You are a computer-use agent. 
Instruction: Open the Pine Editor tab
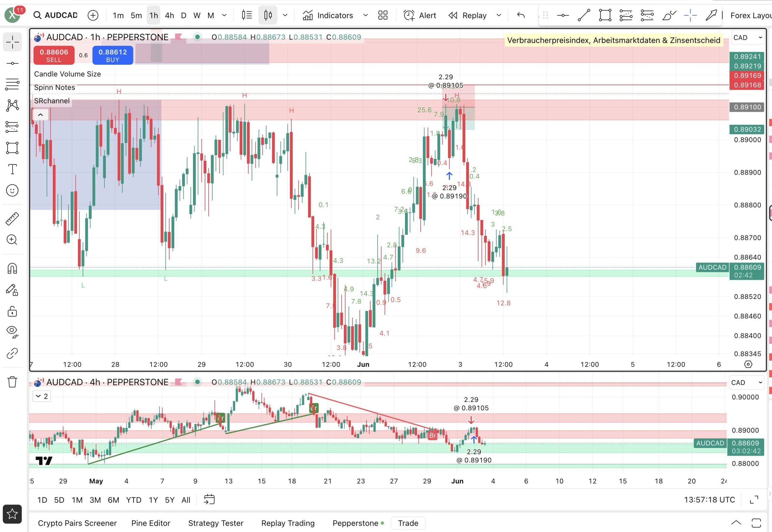point(151,523)
